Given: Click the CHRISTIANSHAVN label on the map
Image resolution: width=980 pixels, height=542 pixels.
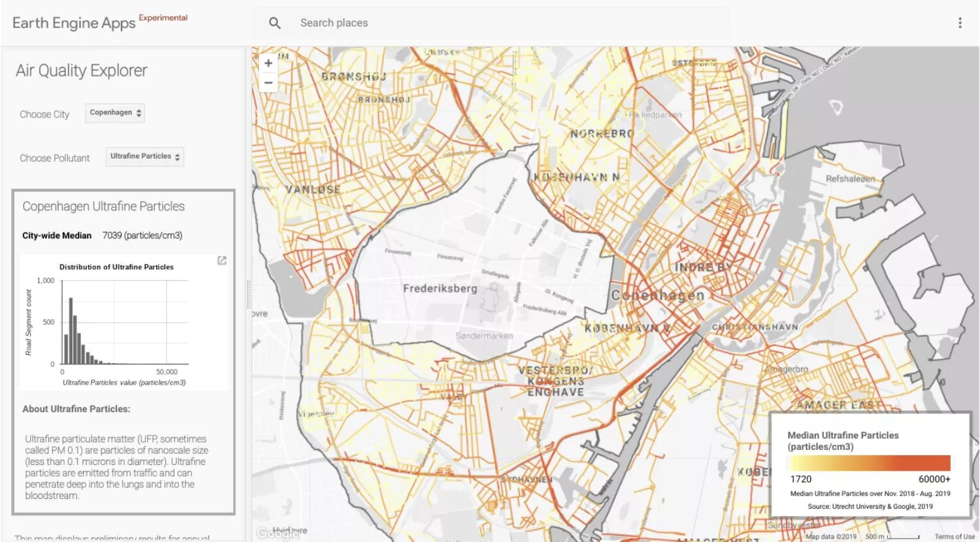Looking at the screenshot, I should (755, 327).
